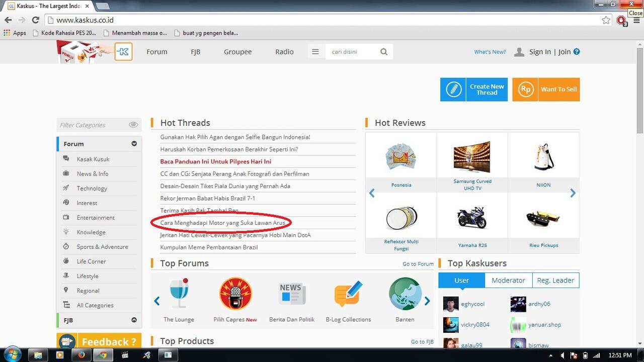Image resolution: width=644 pixels, height=362 pixels.
Task: Bookmark page with the star icon
Action: click(x=606, y=20)
